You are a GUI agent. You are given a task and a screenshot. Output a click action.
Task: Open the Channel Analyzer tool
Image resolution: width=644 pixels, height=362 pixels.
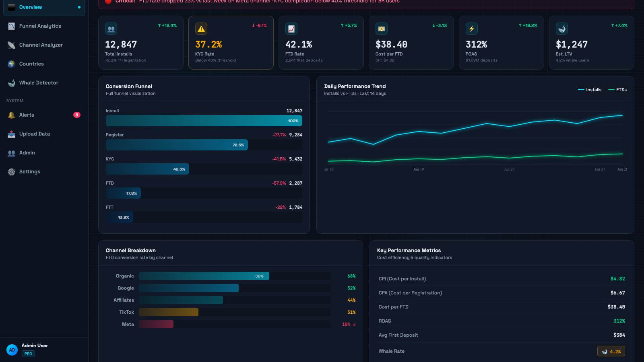(11, 45)
